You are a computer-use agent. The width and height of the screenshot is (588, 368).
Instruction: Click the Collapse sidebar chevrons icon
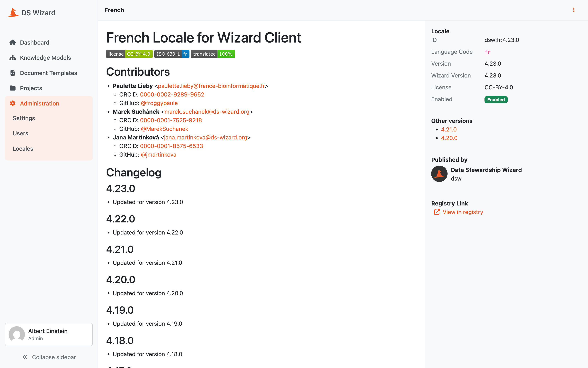(25, 357)
